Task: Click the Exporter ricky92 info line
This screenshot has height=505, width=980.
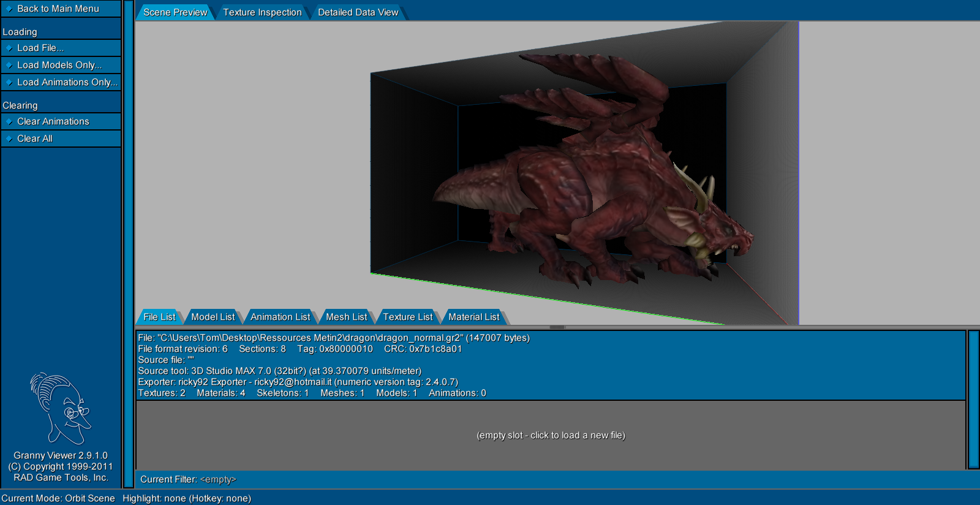Action: pyautogui.click(x=298, y=382)
